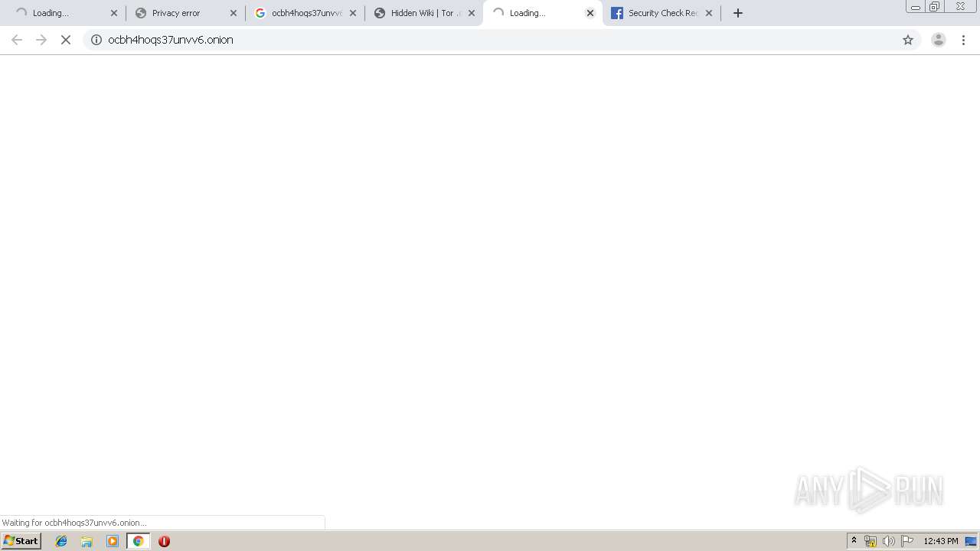The image size is (980, 551).
Task: View site information for ocbh4hoqs37unvv6.onion
Action: tap(96, 40)
